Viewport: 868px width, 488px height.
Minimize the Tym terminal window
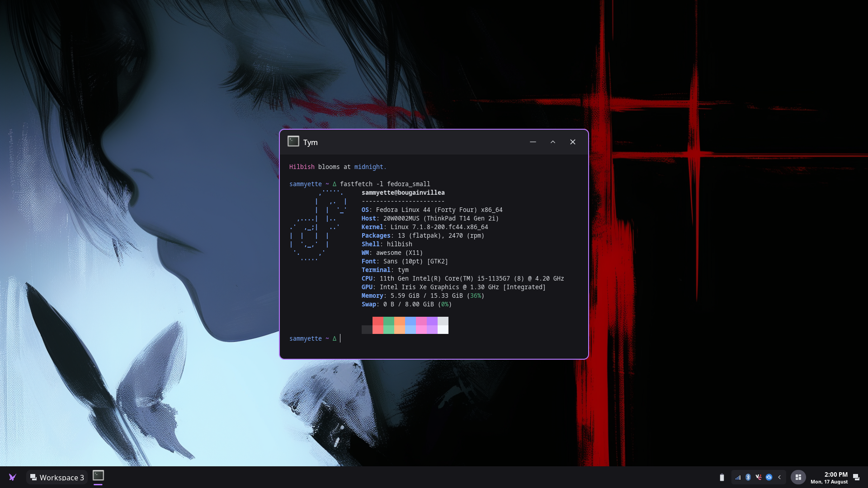pyautogui.click(x=533, y=142)
